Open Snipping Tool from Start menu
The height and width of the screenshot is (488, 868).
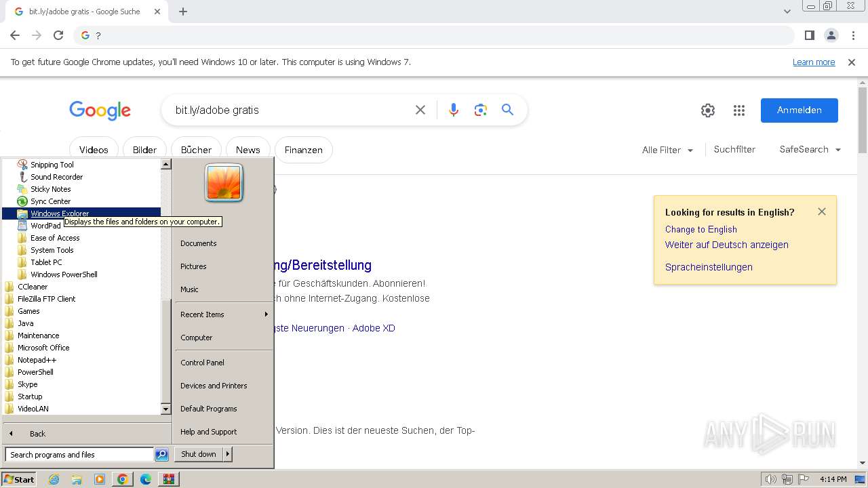(52, 165)
